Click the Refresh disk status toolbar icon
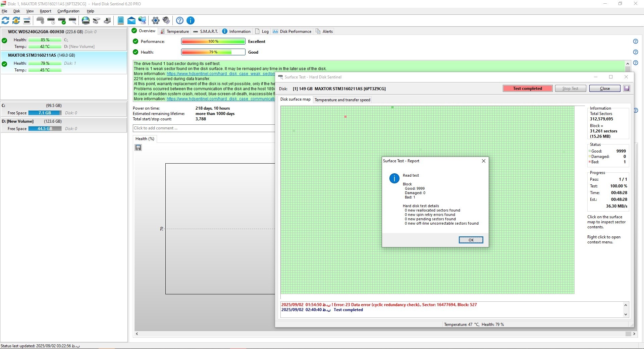 5,20
